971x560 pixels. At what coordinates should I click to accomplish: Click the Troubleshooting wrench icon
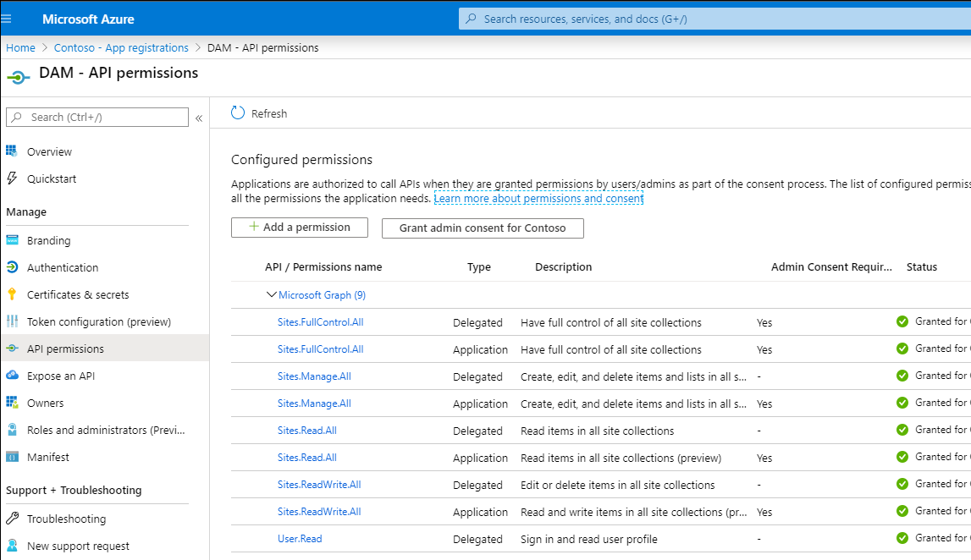tap(12, 518)
